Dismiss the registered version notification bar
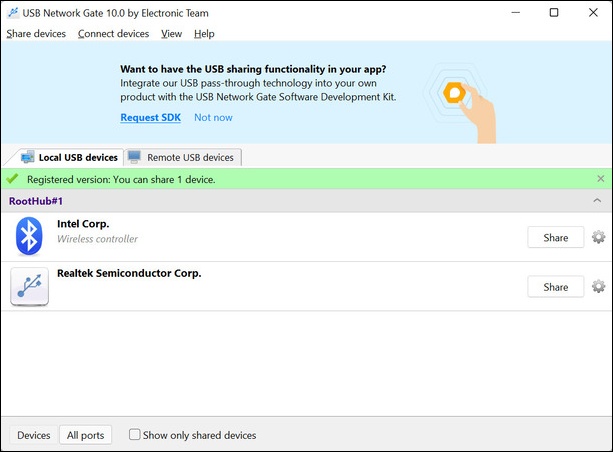This screenshot has height=452, width=613. tap(601, 179)
